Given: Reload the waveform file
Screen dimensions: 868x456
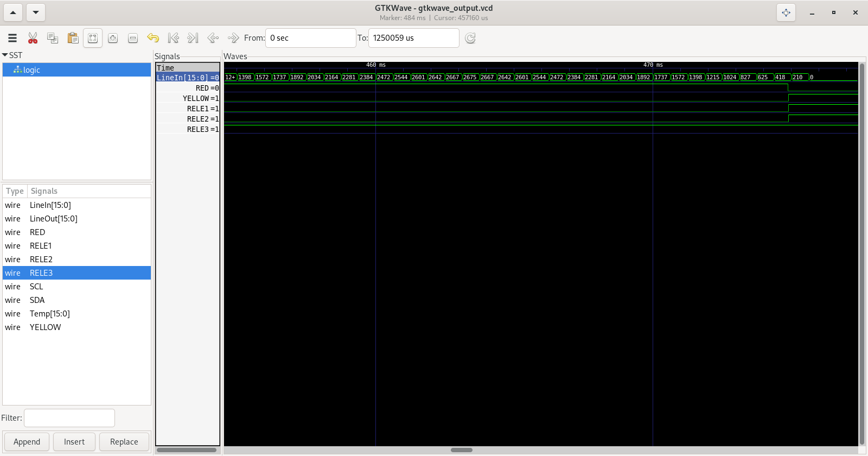Looking at the screenshot, I should click(x=470, y=38).
